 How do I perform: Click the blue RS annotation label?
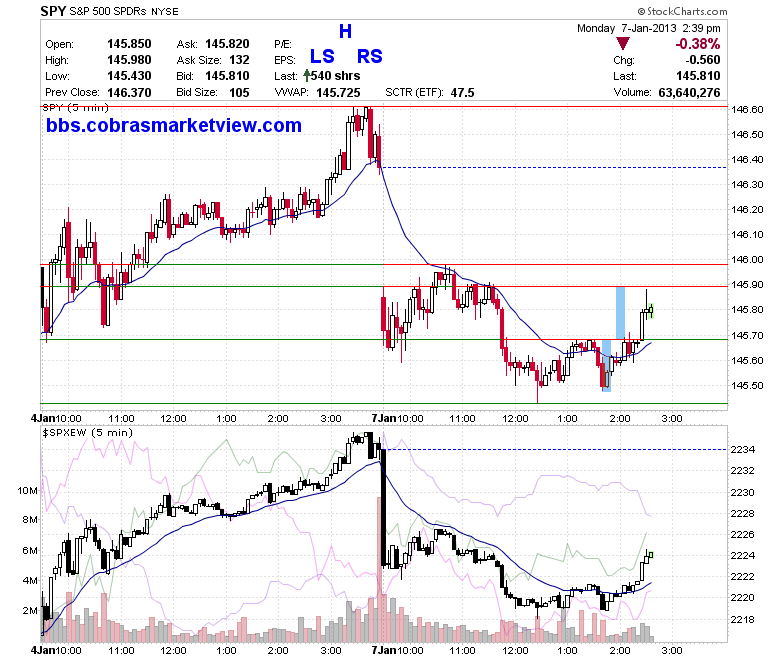(370, 56)
